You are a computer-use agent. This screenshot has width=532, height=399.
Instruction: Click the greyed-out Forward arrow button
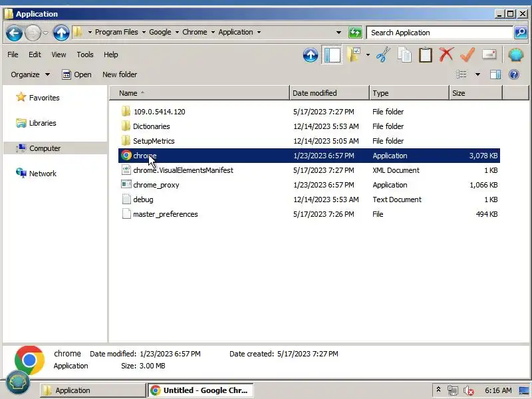pyautogui.click(x=33, y=33)
